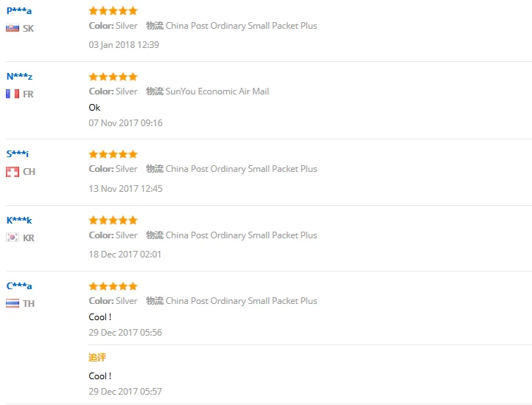Open reviewer P***a's profile link
The height and width of the screenshot is (405, 532).
click(19, 10)
